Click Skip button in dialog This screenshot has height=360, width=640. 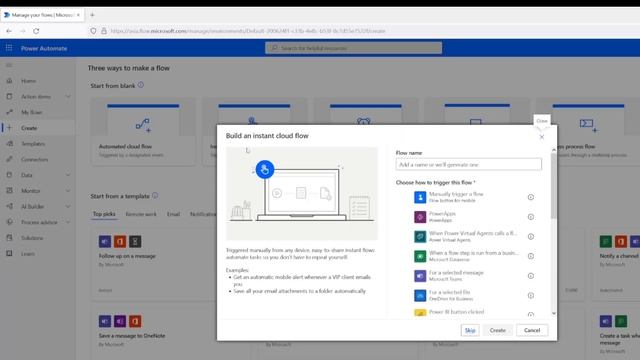tap(470, 330)
